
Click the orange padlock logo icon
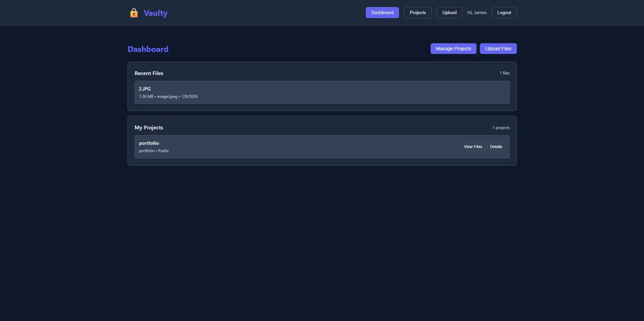pyautogui.click(x=134, y=13)
